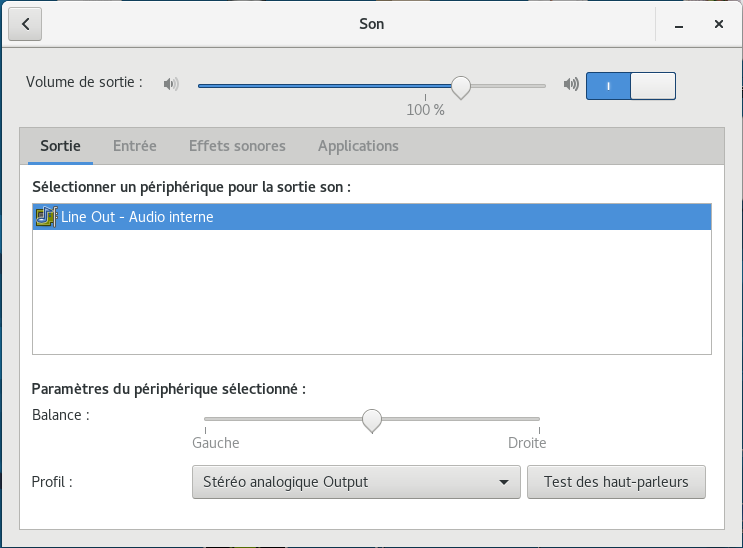
Task: Toggle the output volume on/off switch
Action: (631, 86)
